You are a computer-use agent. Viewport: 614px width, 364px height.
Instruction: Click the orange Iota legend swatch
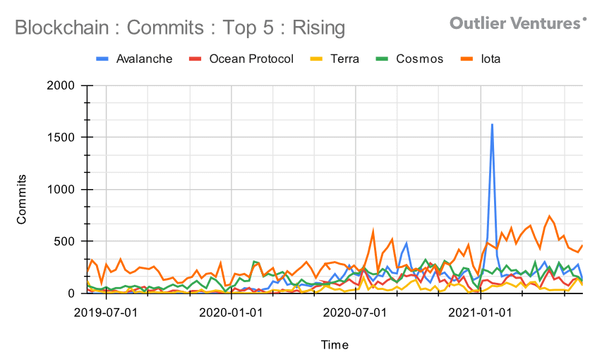[x=466, y=59]
